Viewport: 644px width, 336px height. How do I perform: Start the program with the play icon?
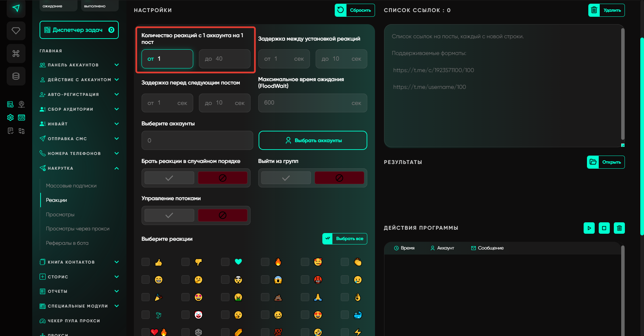pos(589,228)
